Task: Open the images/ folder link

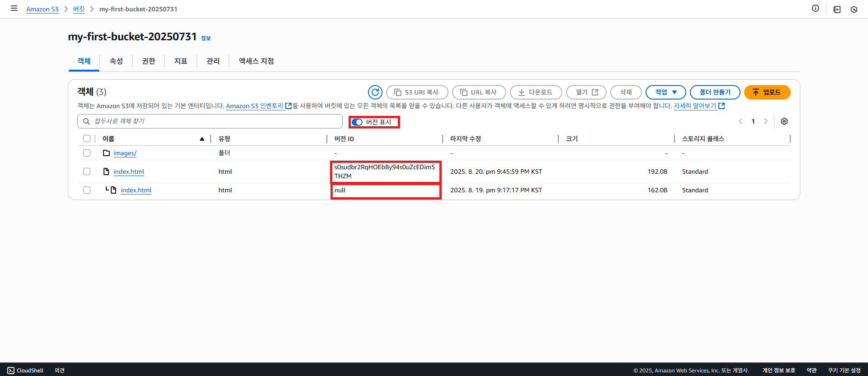Action: coord(125,153)
